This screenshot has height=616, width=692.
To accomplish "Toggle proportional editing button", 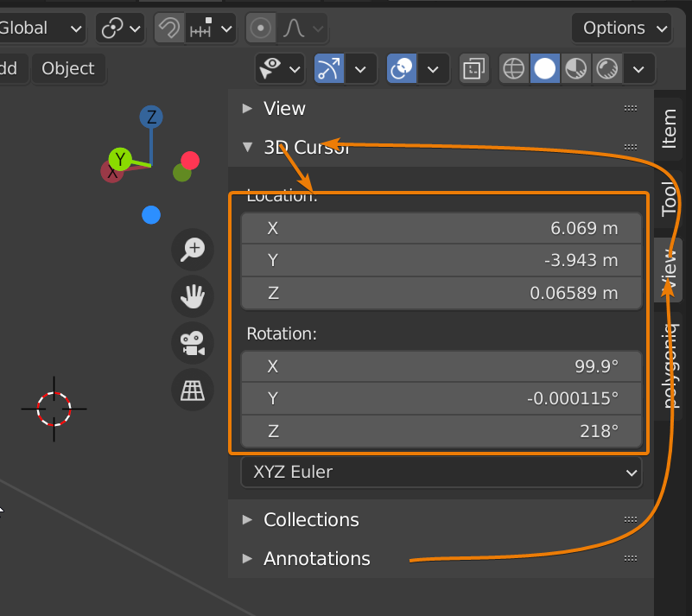I will point(260,29).
